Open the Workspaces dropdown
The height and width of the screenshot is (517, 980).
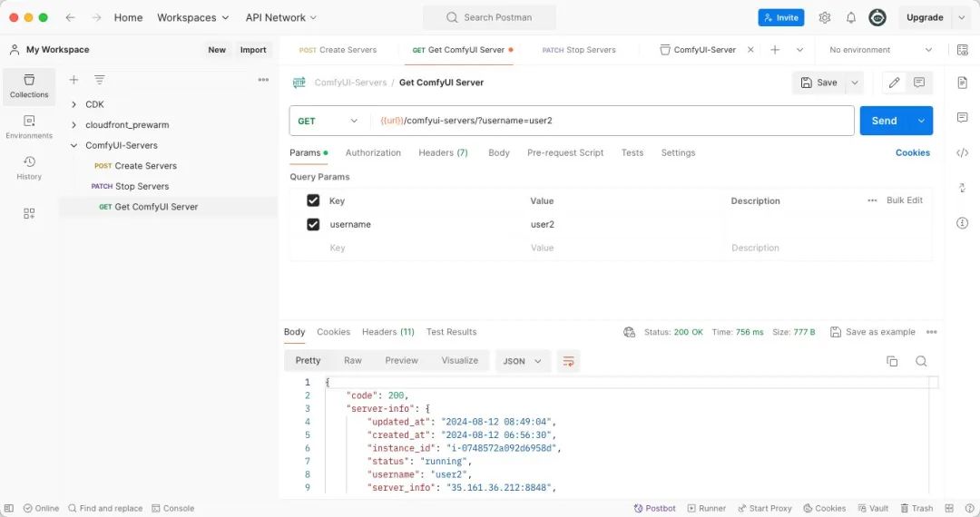(x=192, y=17)
